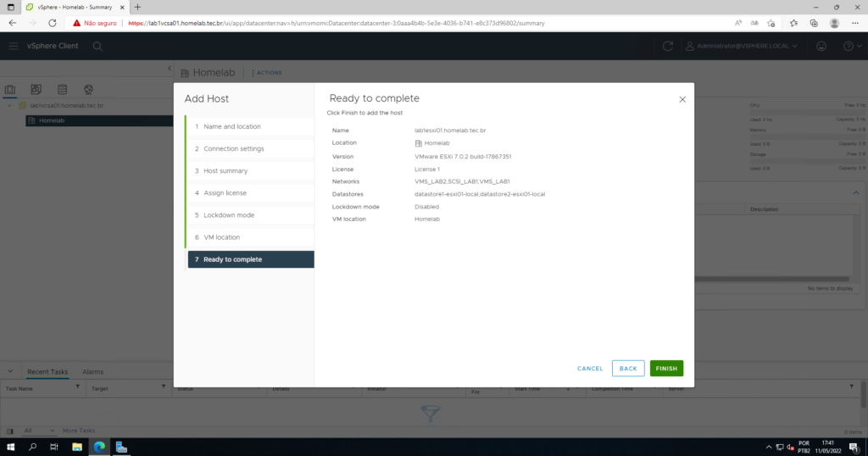Click the Lockdown mode Disabled value
868x456 pixels.
[x=427, y=207]
